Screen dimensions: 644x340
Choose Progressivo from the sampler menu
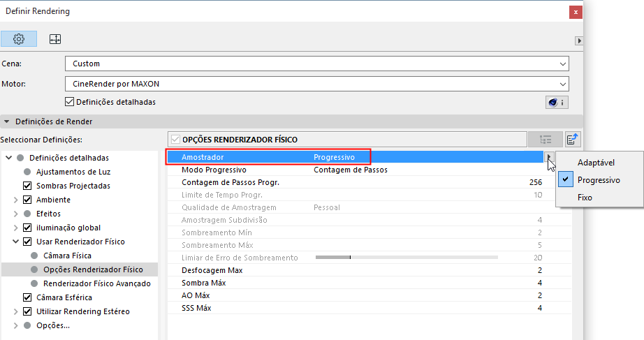[x=599, y=180]
